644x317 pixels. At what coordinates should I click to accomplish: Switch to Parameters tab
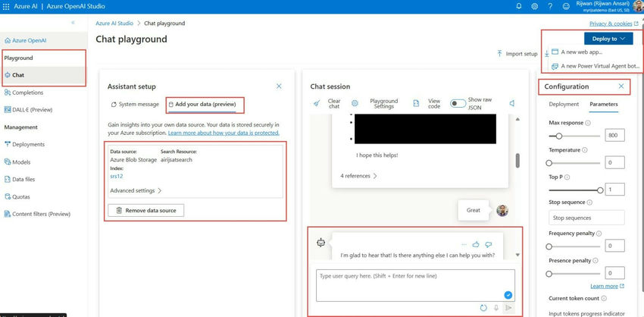pyautogui.click(x=604, y=105)
